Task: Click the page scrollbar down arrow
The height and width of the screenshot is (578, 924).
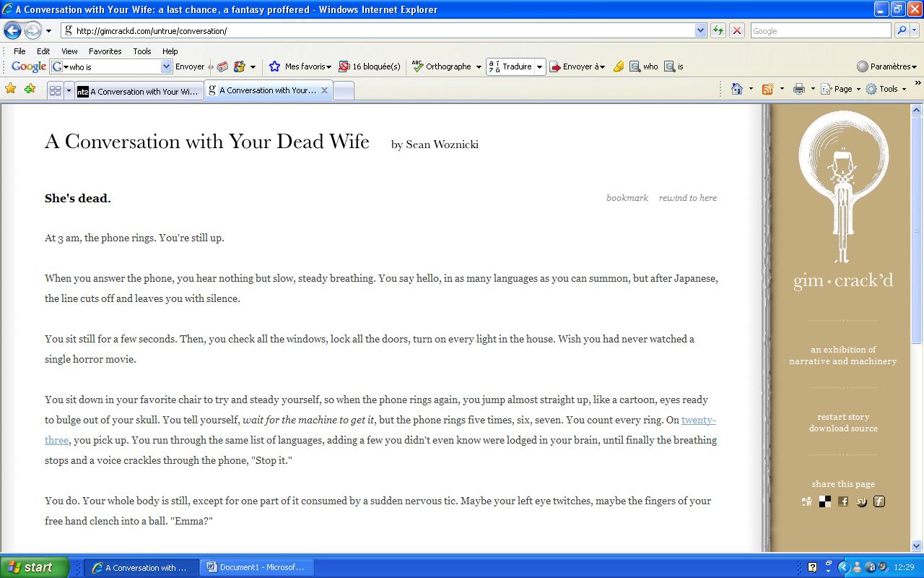Action: (x=917, y=546)
